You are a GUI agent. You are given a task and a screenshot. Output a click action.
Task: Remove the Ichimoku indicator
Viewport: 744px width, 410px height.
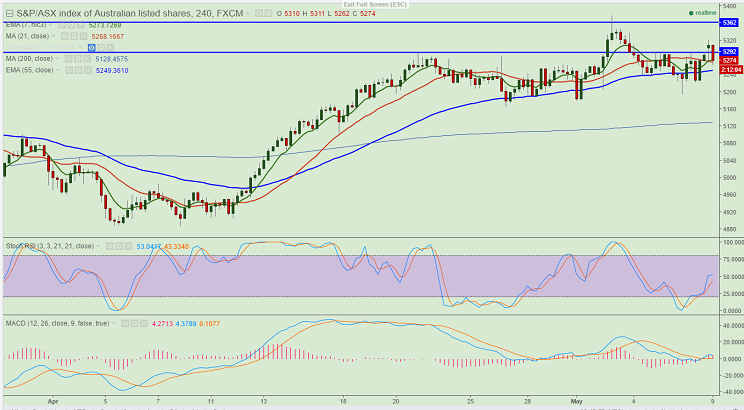(111, 47)
